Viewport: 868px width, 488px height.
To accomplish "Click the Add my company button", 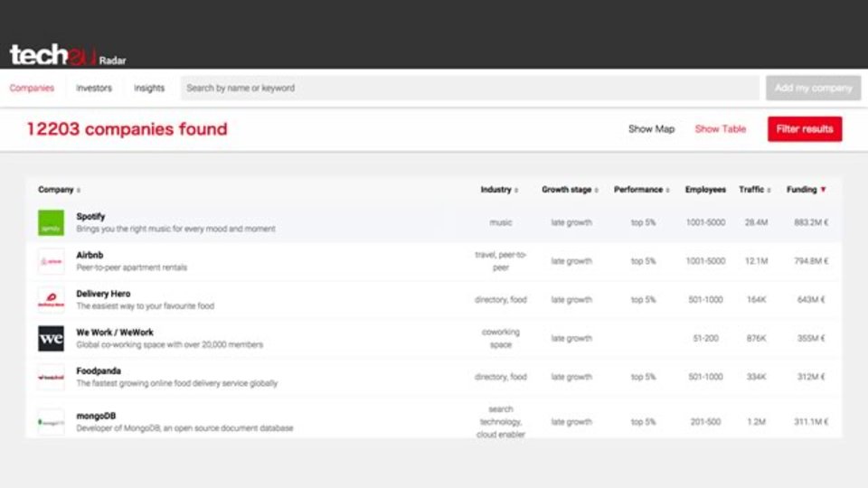I will click(813, 88).
